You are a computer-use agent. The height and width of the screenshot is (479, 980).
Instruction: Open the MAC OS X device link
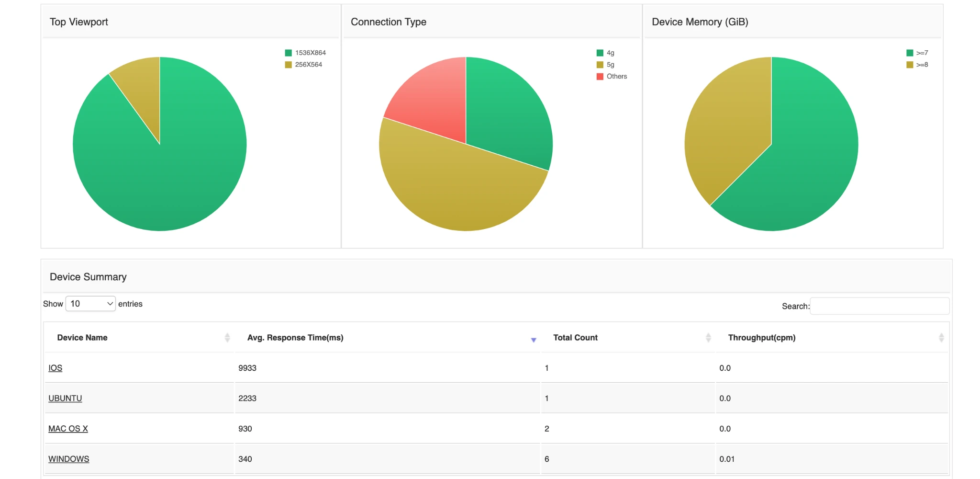tap(68, 429)
